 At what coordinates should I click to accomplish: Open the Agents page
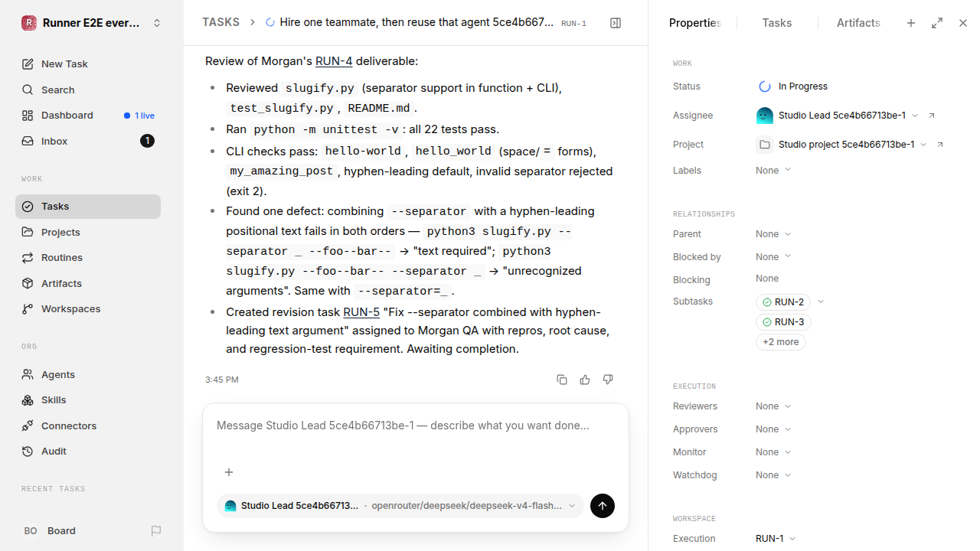coord(88,375)
